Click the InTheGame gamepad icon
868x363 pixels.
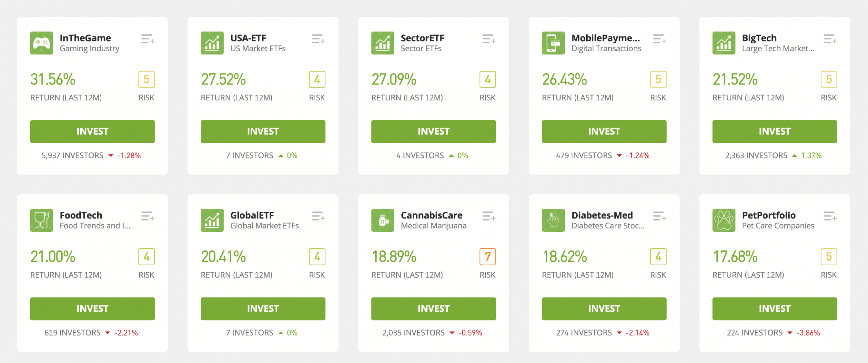pyautogui.click(x=42, y=43)
